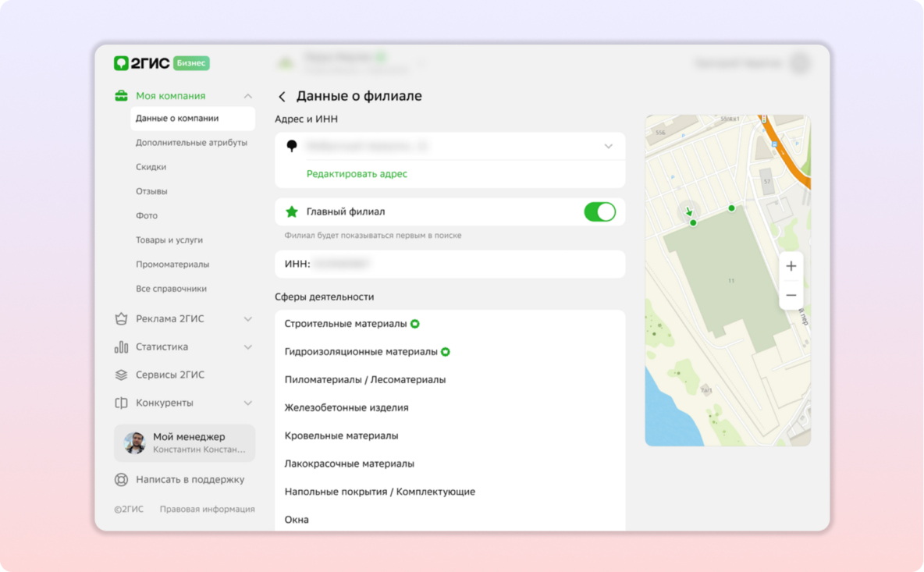
Task: Zoom out the map with minus button
Action: (x=791, y=295)
